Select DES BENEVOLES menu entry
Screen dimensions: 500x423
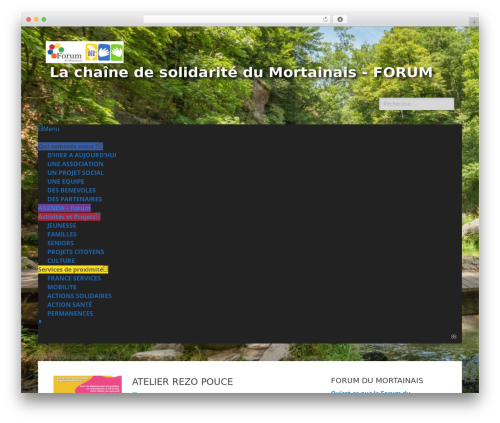tap(72, 190)
